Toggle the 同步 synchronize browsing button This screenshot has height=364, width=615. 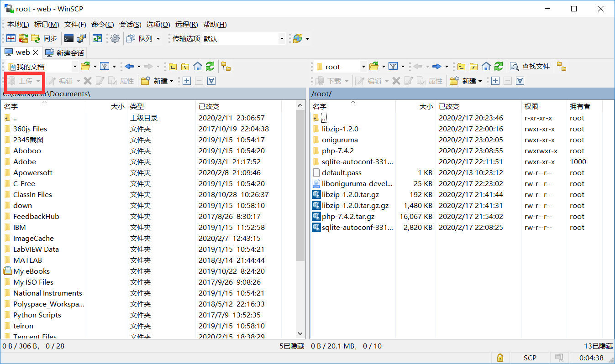[44, 39]
